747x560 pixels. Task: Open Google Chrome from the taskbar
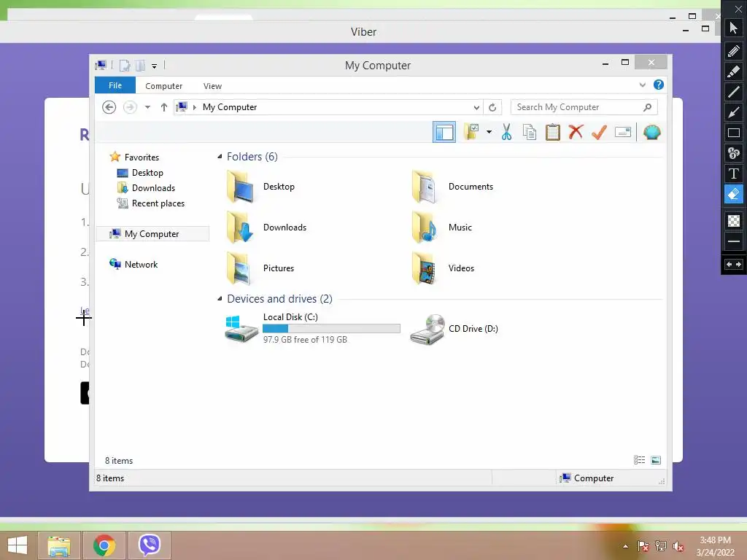(104, 545)
